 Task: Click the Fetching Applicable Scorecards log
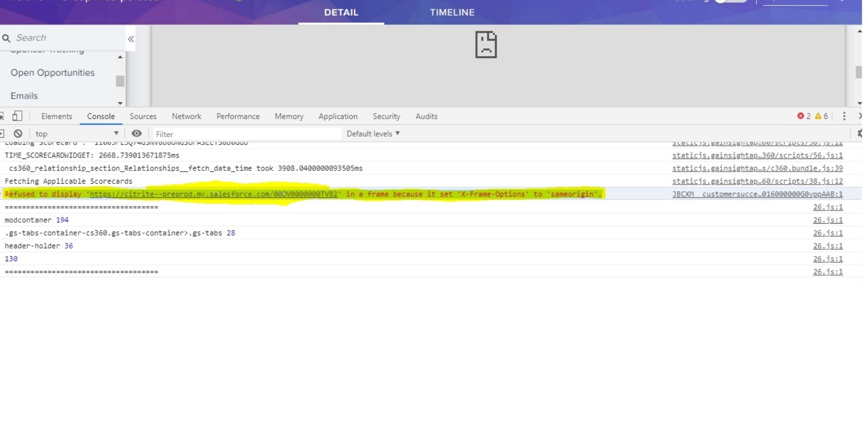point(68,181)
